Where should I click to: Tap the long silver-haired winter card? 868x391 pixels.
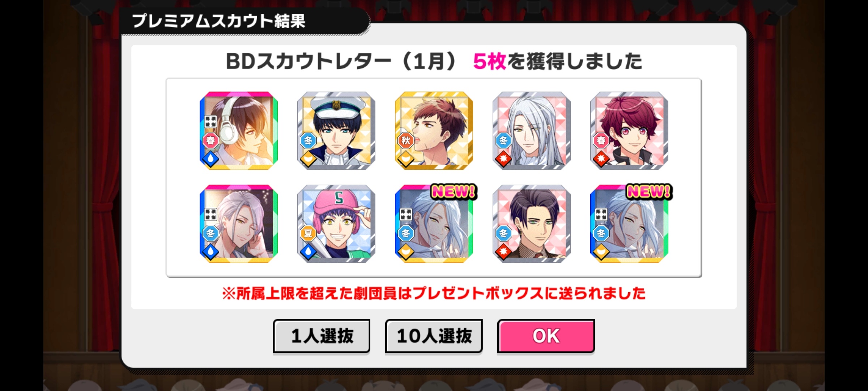[x=532, y=131]
